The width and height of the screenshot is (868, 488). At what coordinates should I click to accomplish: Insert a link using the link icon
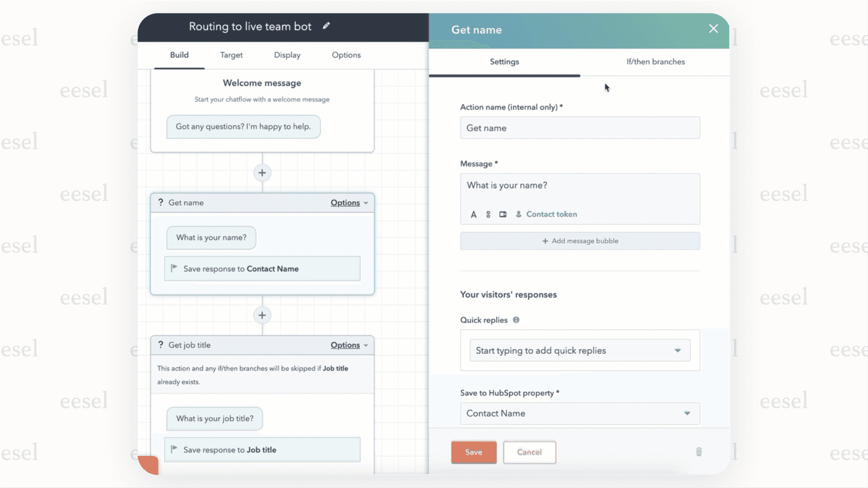[488, 214]
